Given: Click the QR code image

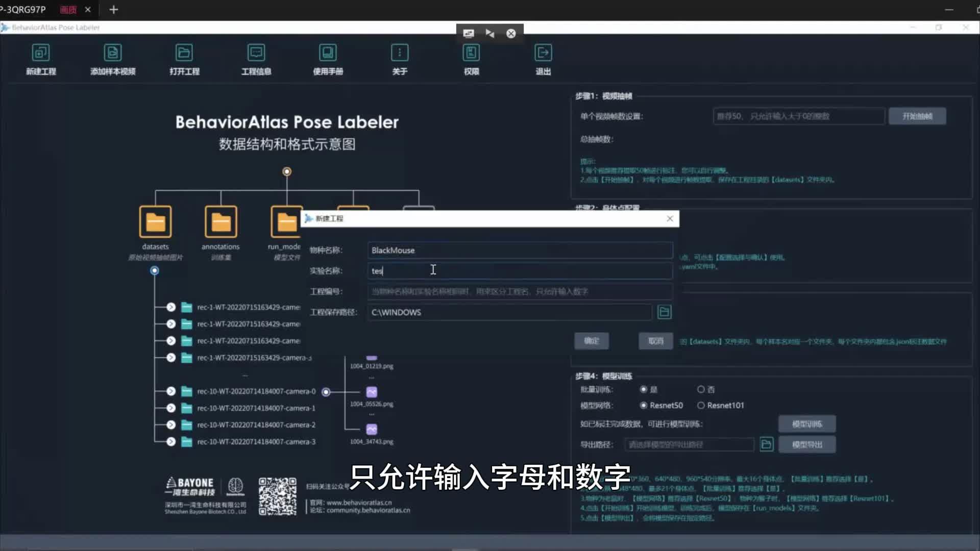Looking at the screenshot, I should (x=277, y=496).
